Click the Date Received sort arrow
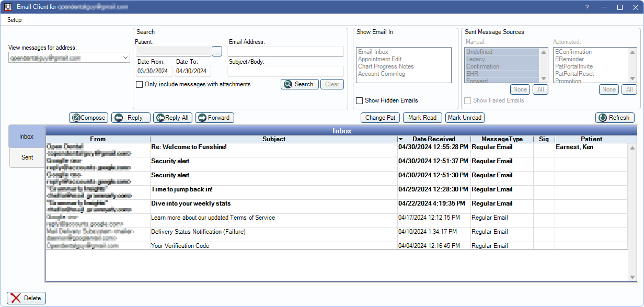Screen dimensions: 644x307 tap(401, 139)
